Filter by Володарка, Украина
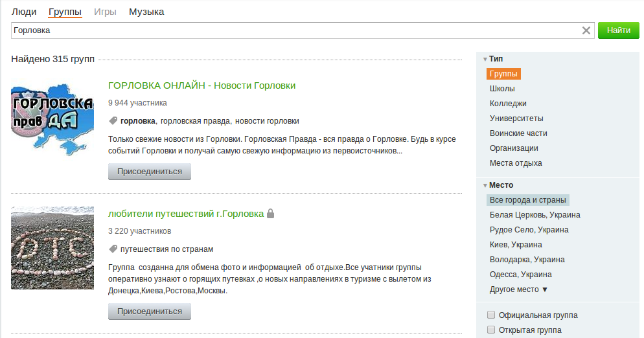 [527, 259]
